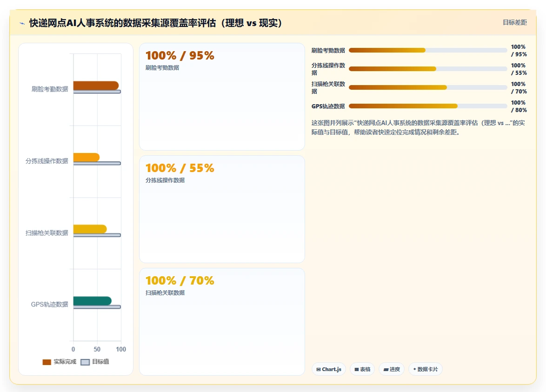Select the 表格 tag chip
Screen dimensions: 546x392
click(x=362, y=369)
